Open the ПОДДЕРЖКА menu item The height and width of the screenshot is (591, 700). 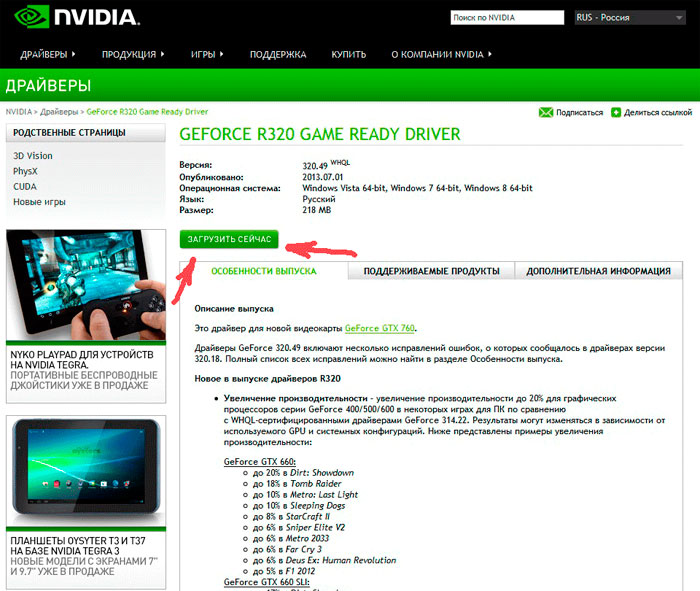click(278, 54)
